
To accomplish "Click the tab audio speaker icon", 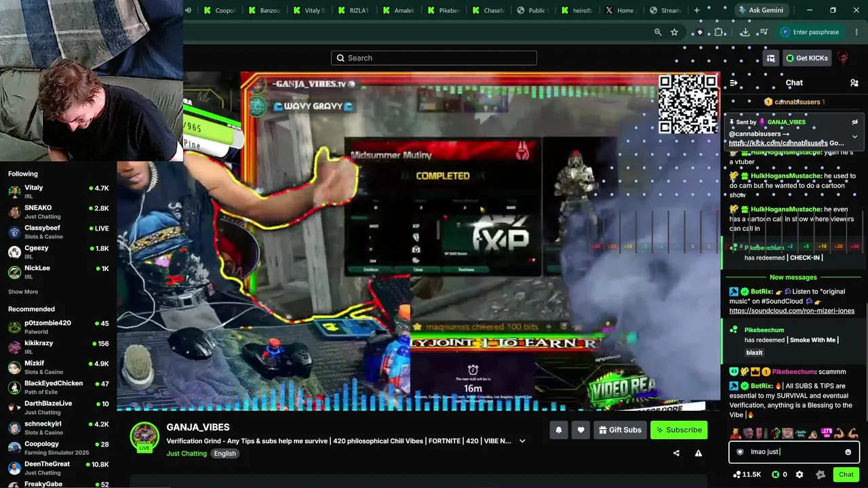I will point(188,10).
